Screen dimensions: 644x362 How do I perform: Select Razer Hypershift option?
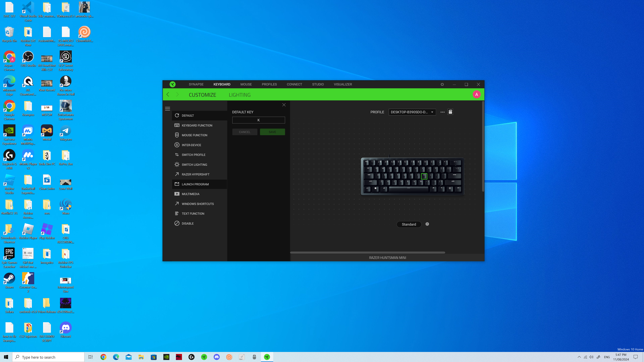coord(195,174)
